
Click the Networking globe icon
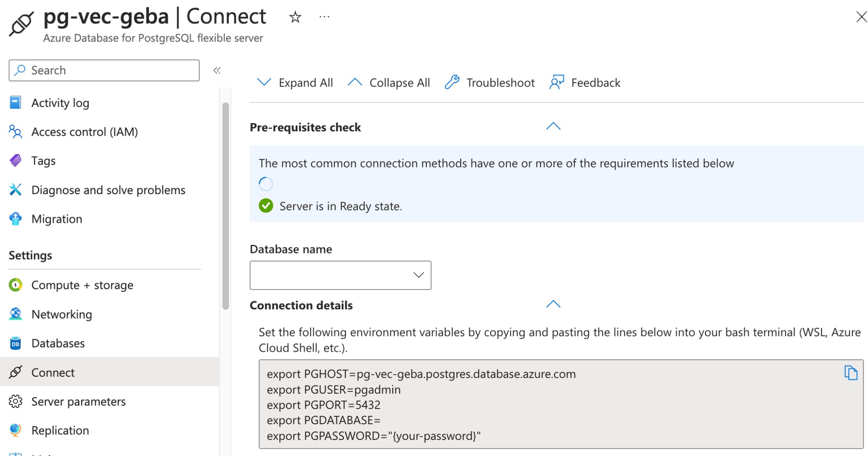tap(15, 314)
